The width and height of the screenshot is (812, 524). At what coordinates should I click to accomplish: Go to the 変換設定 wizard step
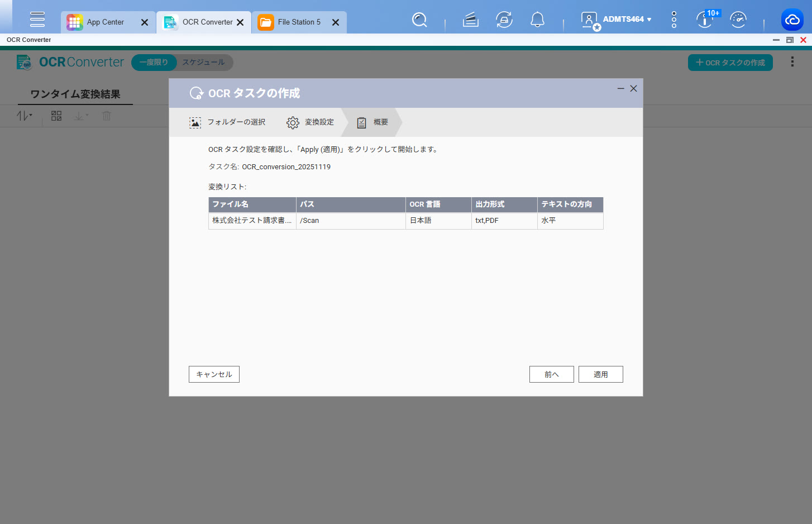click(311, 122)
